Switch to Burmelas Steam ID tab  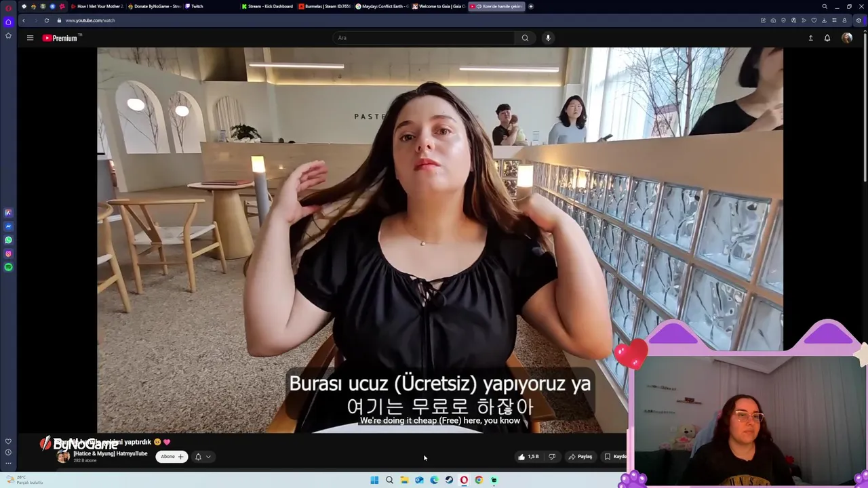(325, 6)
